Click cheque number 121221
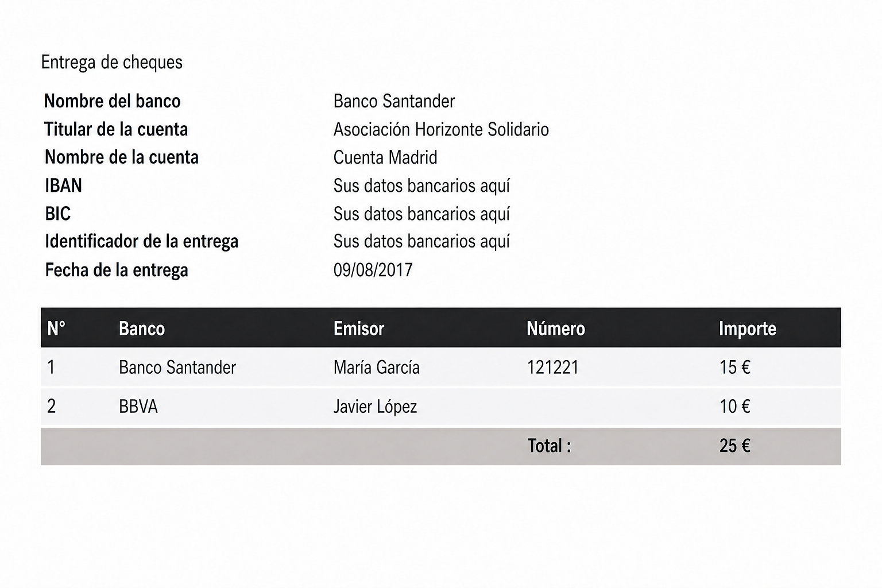Screen dimensions: 882x588 pos(553,367)
